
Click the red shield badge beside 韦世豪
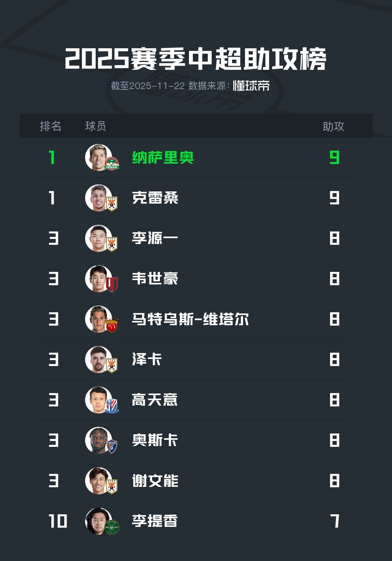pyautogui.click(x=112, y=284)
